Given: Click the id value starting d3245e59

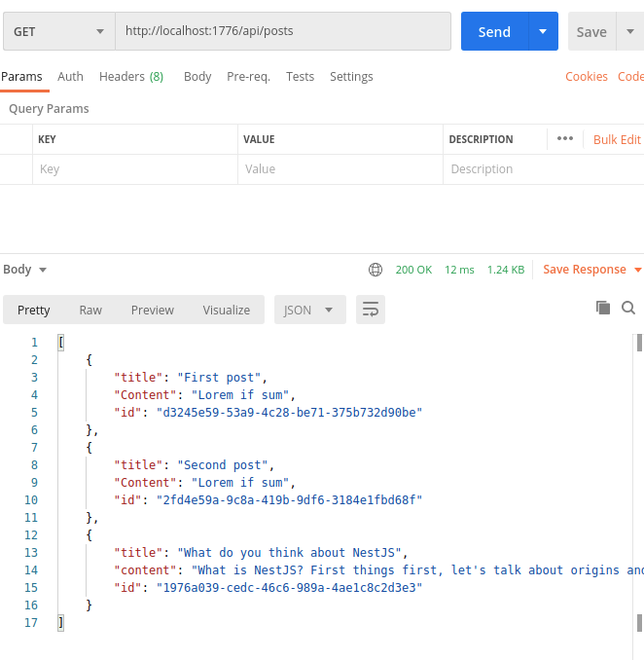Looking at the screenshot, I should [289, 412].
